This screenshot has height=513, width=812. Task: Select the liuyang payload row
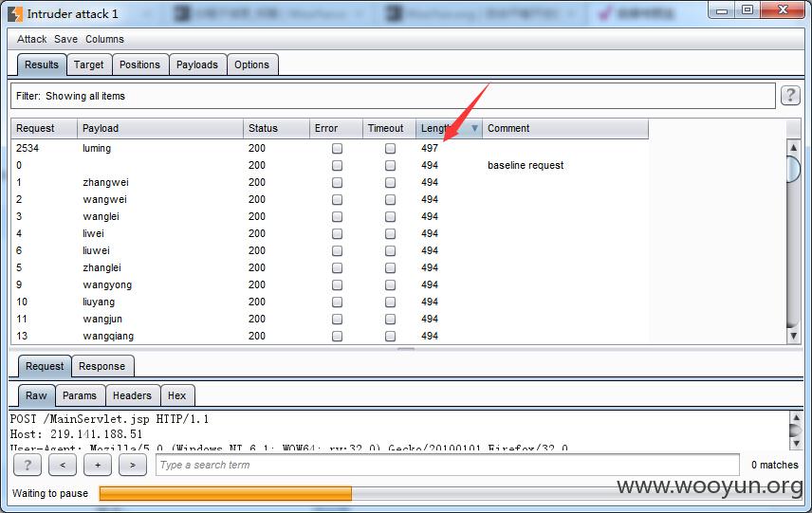pos(329,302)
